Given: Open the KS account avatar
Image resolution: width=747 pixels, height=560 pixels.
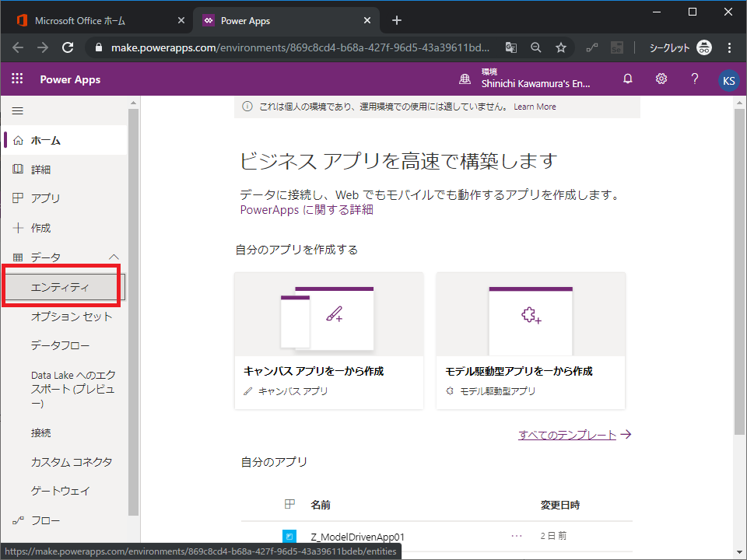Looking at the screenshot, I should click(x=728, y=79).
